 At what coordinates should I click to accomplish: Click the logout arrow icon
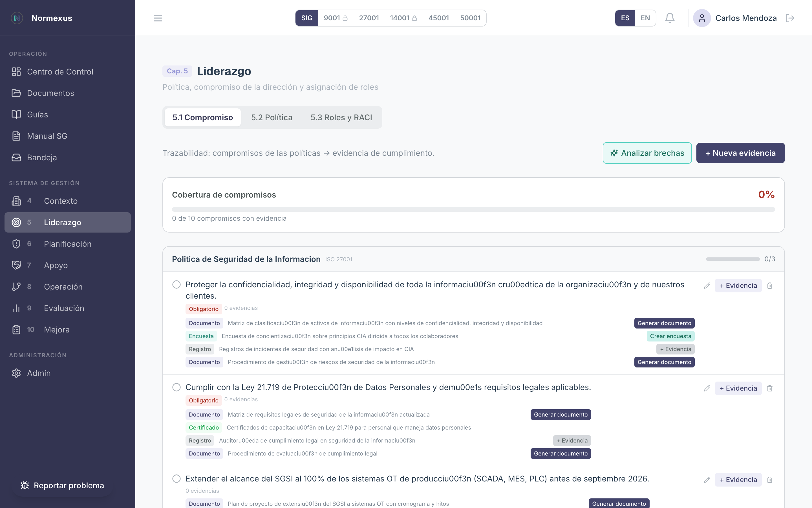click(x=790, y=18)
